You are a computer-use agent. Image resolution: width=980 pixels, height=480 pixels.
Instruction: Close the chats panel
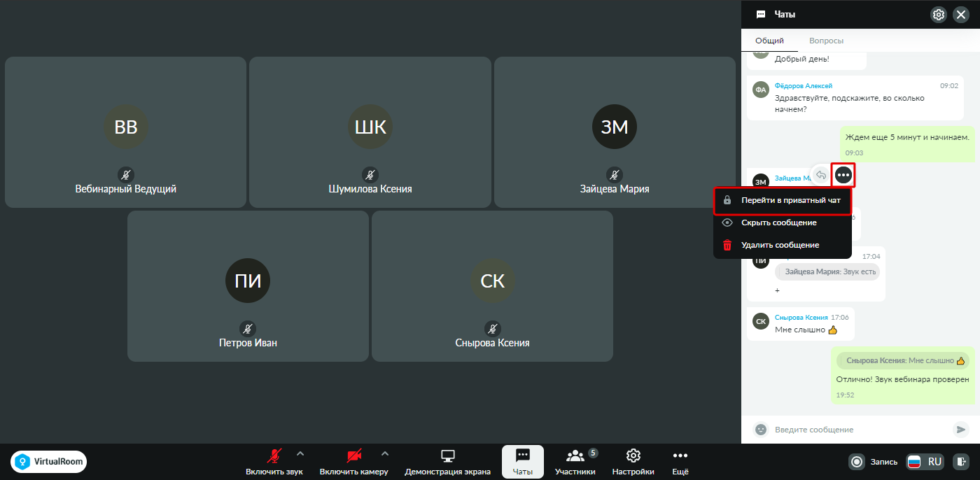coord(961,14)
